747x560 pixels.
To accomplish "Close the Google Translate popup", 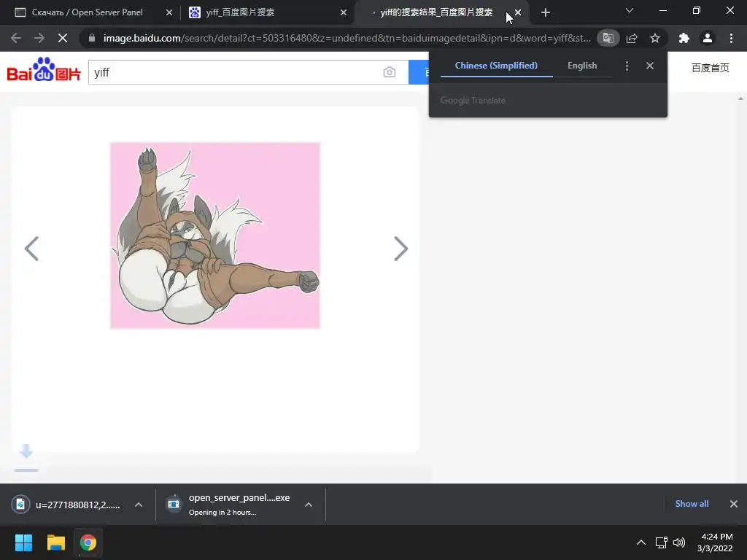I will pos(650,66).
